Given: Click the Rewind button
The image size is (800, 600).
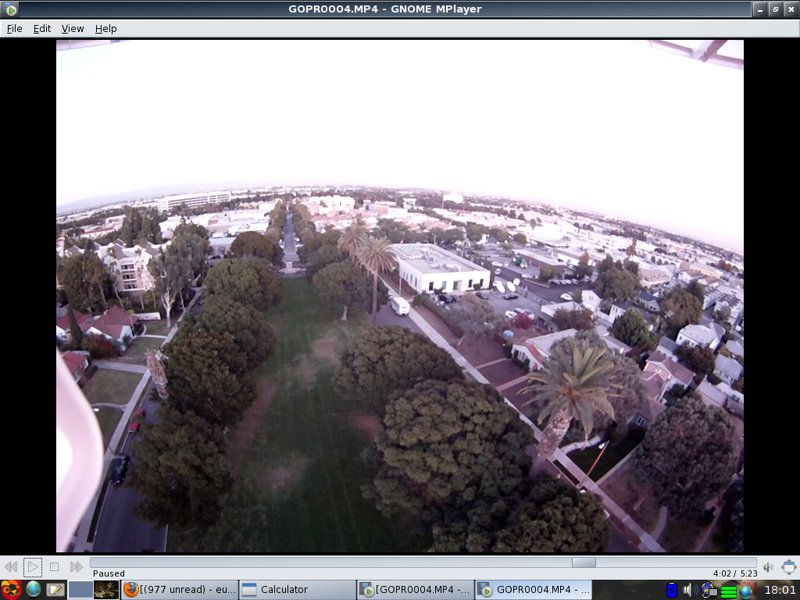Looking at the screenshot, I should click(x=11, y=567).
